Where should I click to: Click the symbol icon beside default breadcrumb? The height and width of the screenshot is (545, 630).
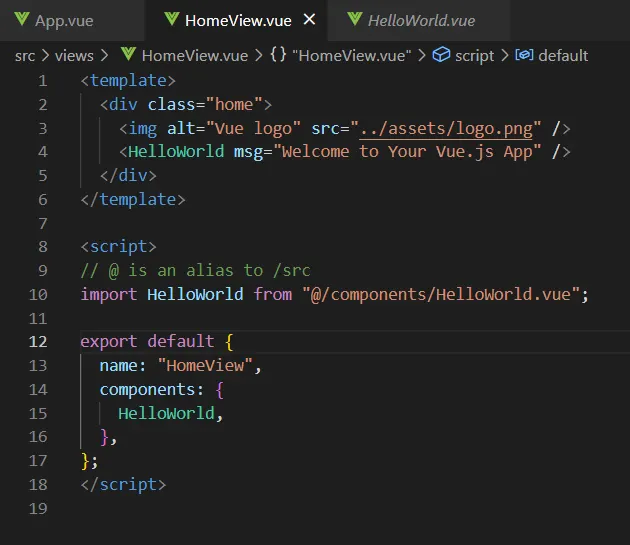tap(524, 55)
